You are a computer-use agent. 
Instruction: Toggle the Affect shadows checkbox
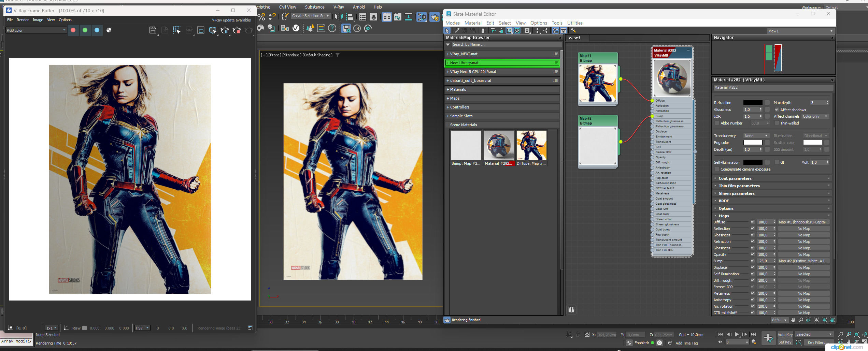point(777,110)
